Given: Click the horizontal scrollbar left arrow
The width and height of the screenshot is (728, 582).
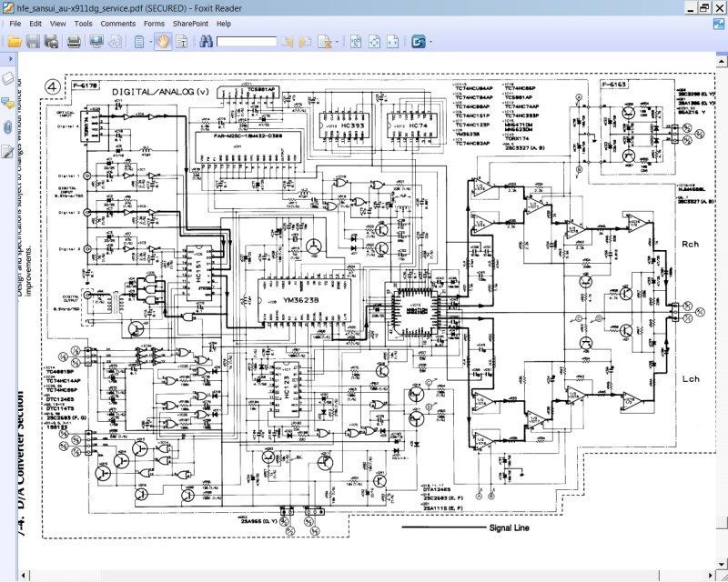Looking at the screenshot, I should 24,576.
